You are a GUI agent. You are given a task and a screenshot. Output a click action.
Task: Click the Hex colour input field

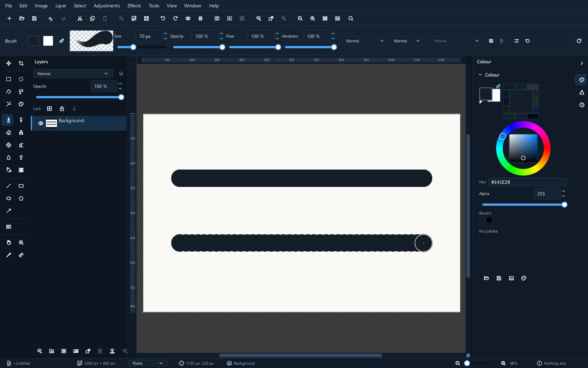pyautogui.click(x=528, y=182)
